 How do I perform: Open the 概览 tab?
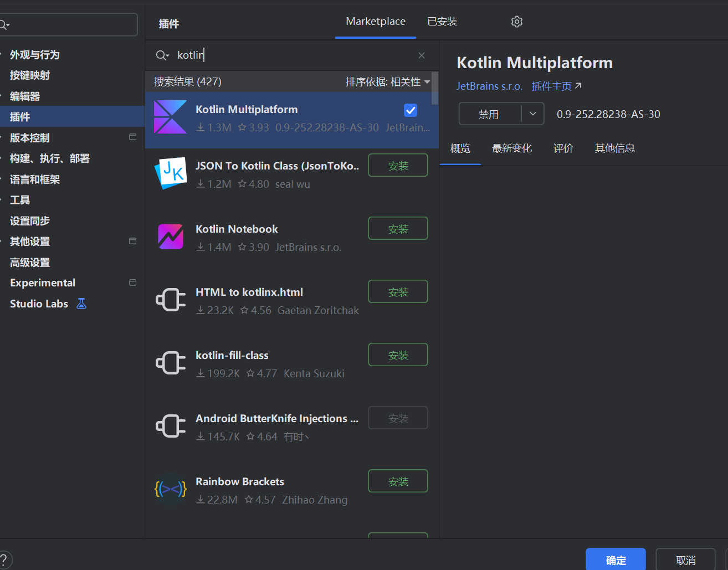pos(460,148)
